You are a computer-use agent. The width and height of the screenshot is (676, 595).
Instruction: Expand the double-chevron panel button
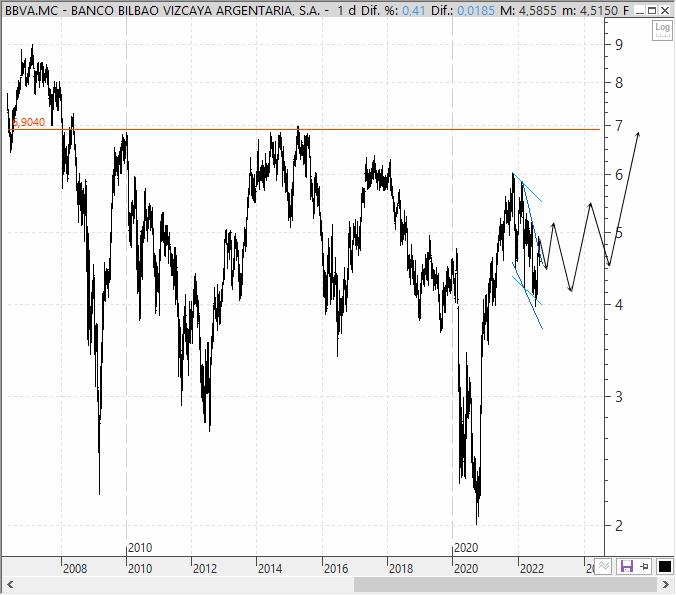point(603,566)
